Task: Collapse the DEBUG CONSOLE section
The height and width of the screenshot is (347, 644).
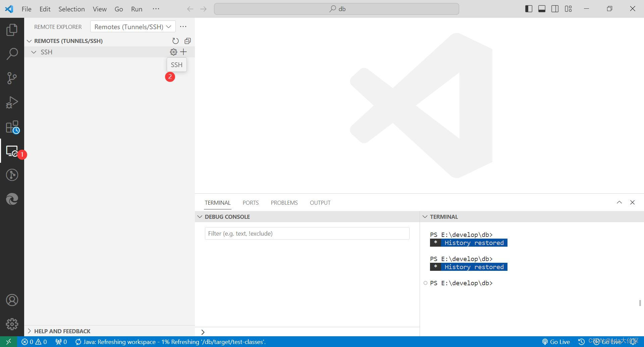Action: click(200, 217)
